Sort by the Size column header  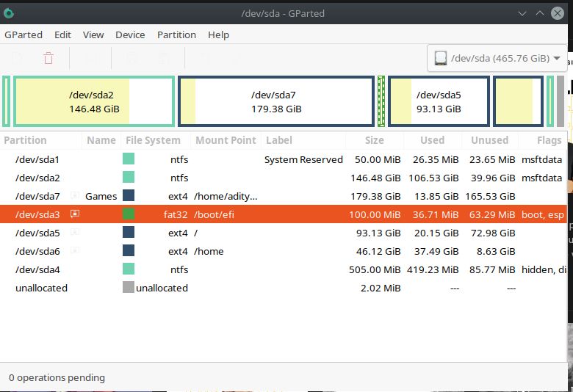[x=374, y=140]
